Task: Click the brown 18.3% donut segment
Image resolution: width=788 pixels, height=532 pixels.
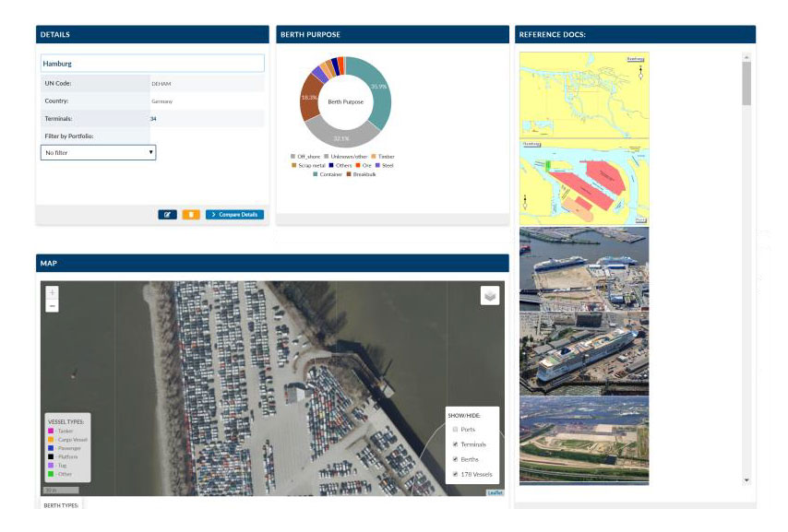Action: [307, 98]
